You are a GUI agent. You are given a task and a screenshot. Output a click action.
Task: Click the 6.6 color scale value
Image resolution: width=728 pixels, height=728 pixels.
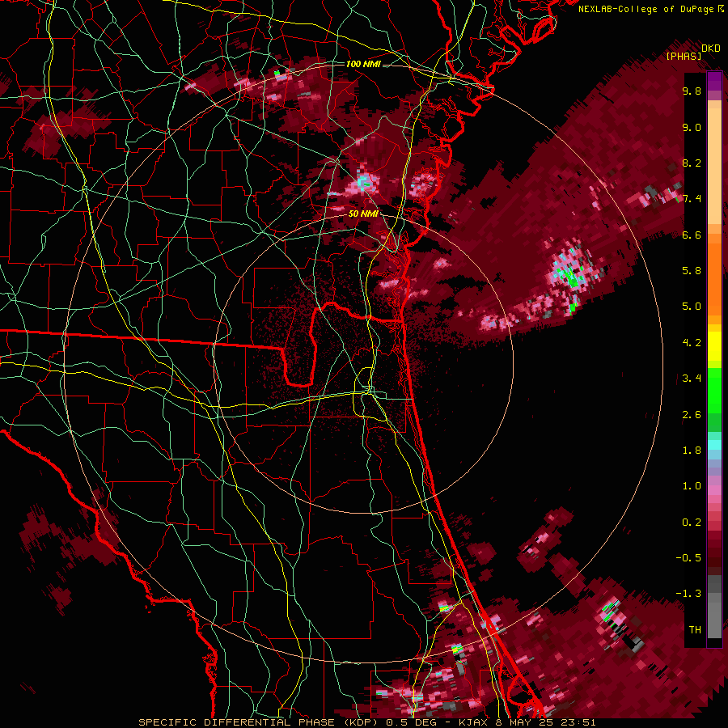pos(692,235)
